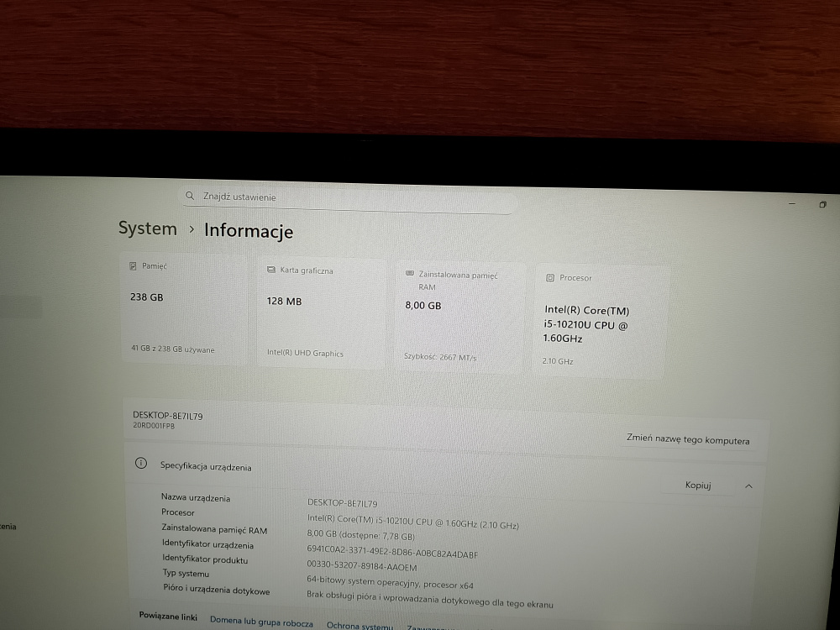This screenshot has height=630, width=840.
Task: Collapse the Specyfikacja urządzenia section chevron
Action: tap(748, 486)
